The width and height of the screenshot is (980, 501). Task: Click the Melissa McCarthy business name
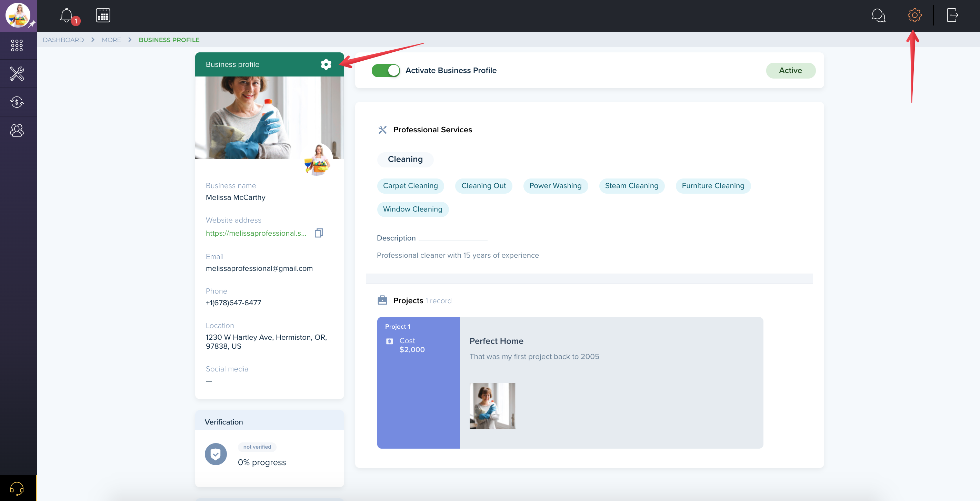tap(236, 197)
